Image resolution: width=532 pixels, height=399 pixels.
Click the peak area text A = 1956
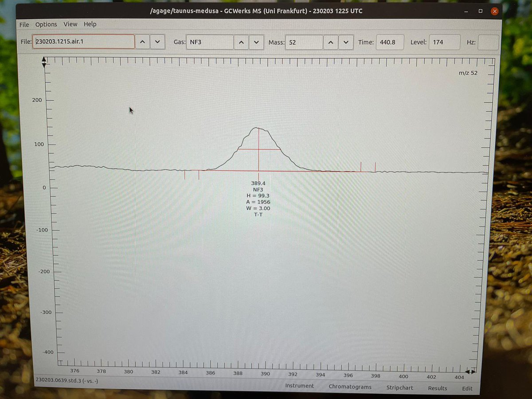point(258,202)
